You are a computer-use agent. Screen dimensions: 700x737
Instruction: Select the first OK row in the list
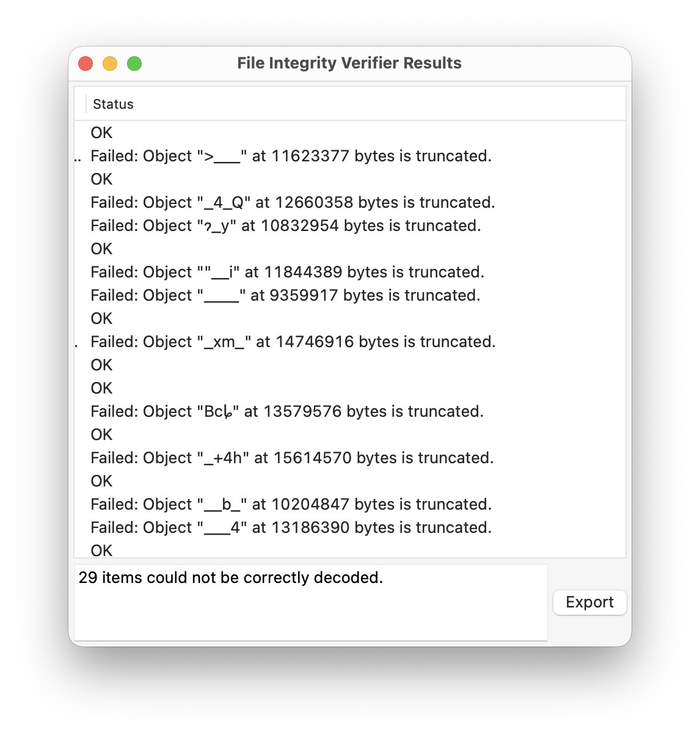point(349,133)
